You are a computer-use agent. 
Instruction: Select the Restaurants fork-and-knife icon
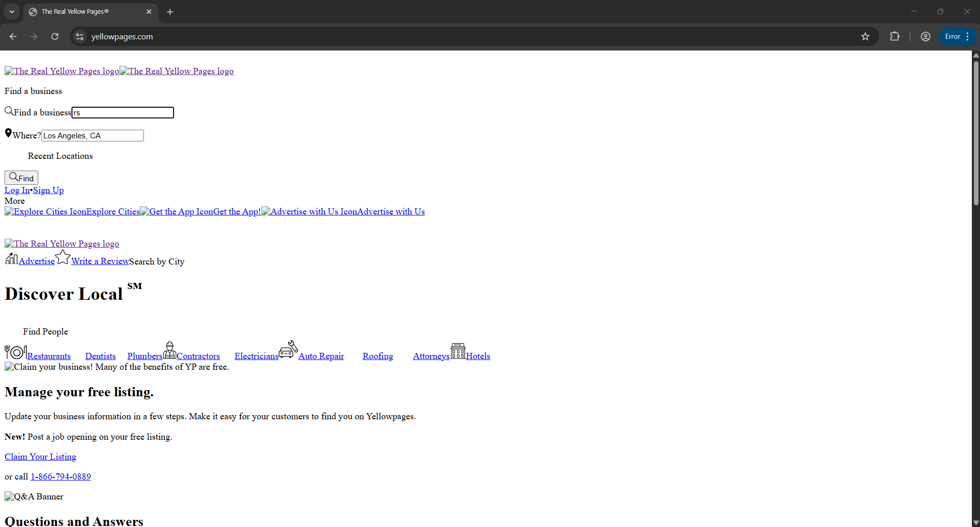(14, 351)
